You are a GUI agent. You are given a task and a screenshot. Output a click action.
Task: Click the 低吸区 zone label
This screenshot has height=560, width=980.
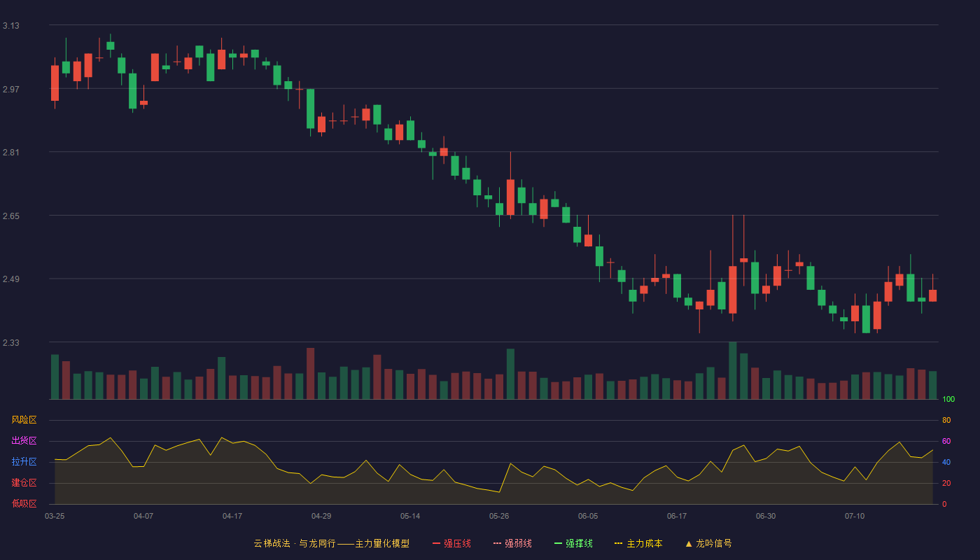point(24,504)
